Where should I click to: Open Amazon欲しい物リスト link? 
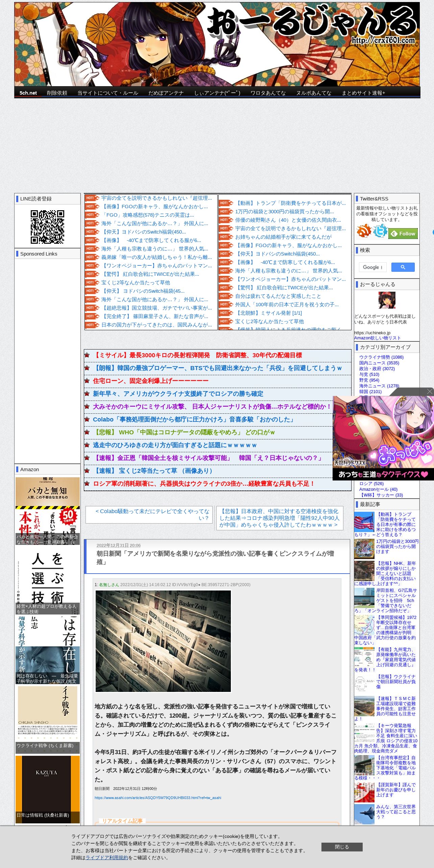[x=377, y=338]
